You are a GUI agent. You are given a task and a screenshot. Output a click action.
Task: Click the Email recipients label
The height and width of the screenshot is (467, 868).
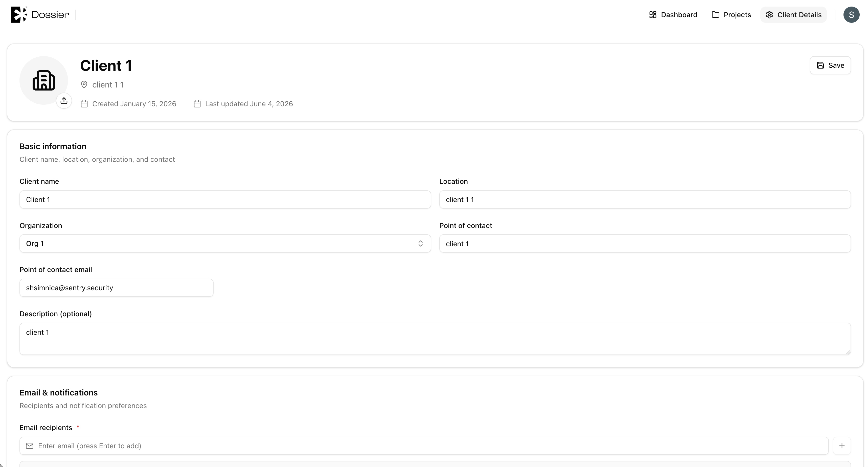coord(46,428)
